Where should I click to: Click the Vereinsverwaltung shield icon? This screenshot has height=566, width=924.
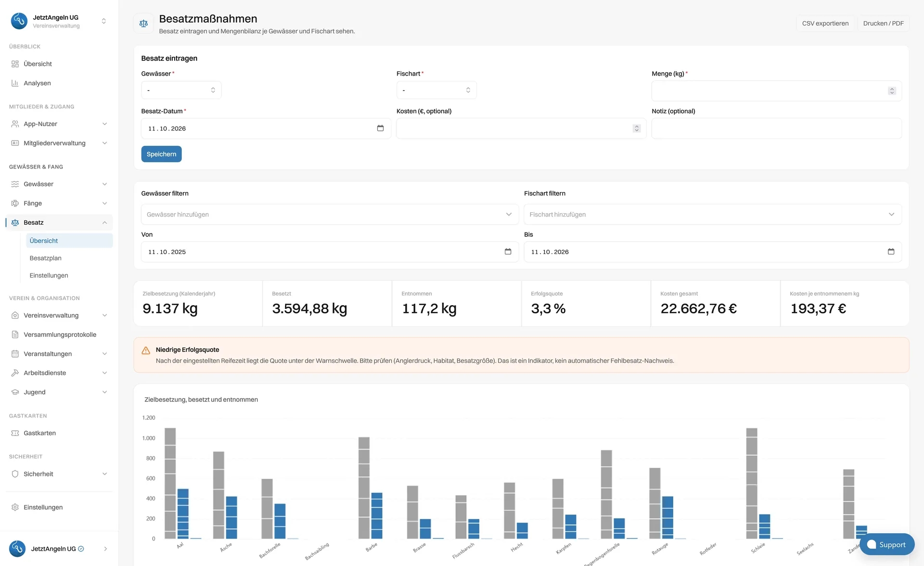[15, 316]
